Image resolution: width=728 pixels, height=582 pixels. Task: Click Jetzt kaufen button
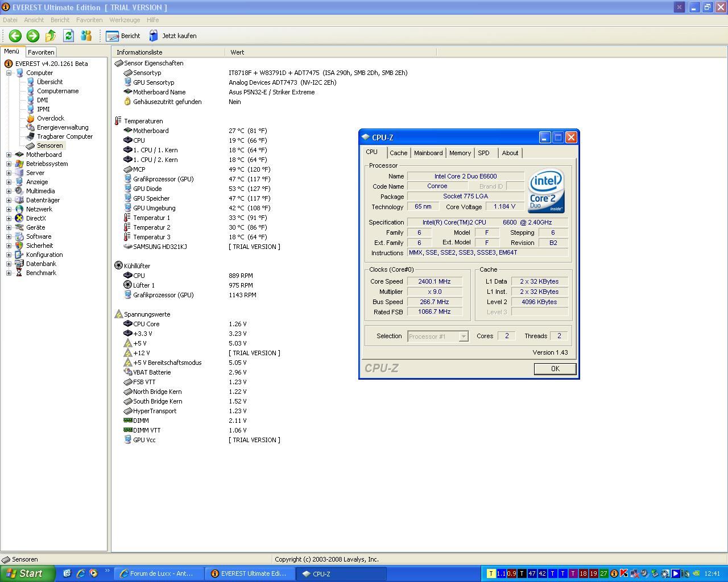[x=173, y=36]
